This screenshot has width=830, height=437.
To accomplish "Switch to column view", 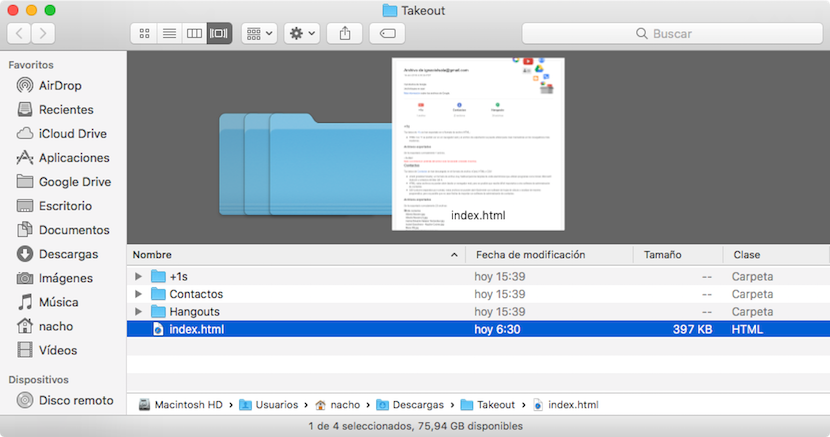I will point(194,34).
